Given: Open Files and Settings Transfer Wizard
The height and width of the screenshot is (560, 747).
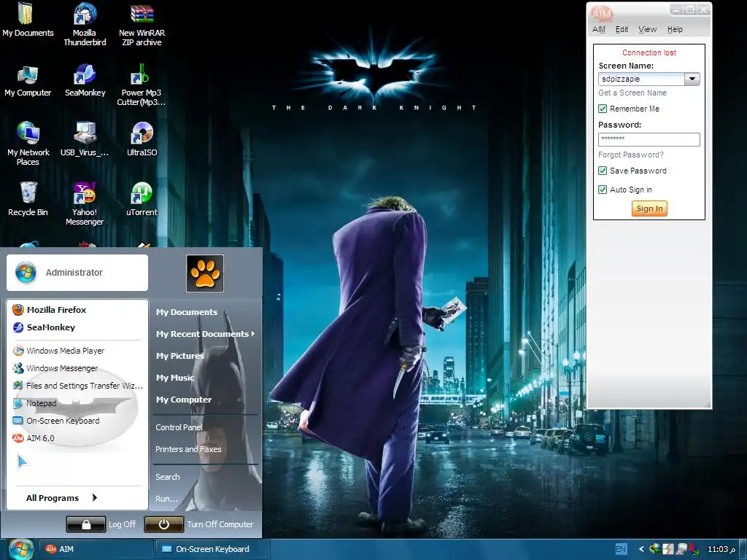Looking at the screenshot, I should 77,385.
